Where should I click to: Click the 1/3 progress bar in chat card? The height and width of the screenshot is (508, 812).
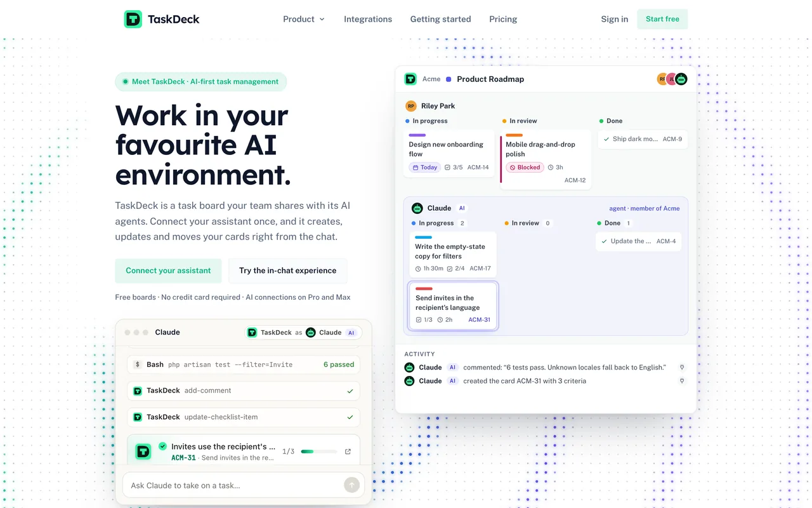click(x=319, y=451)
